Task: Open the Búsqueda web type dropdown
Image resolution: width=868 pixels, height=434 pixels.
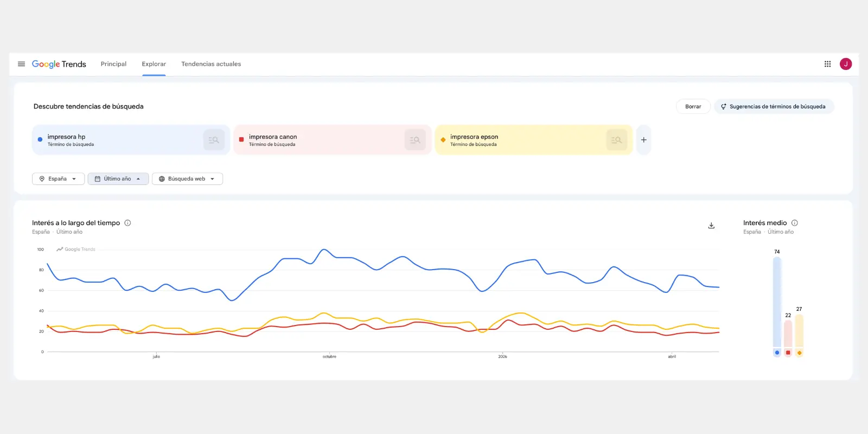Action: (187, 178)
